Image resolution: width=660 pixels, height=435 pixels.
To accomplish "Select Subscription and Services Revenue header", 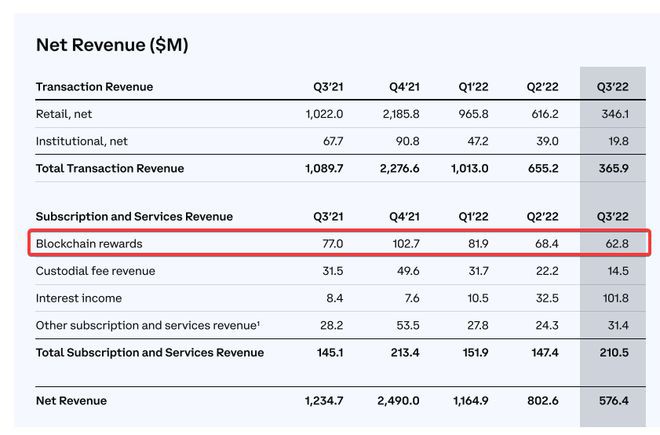I will tap(134, 216).
